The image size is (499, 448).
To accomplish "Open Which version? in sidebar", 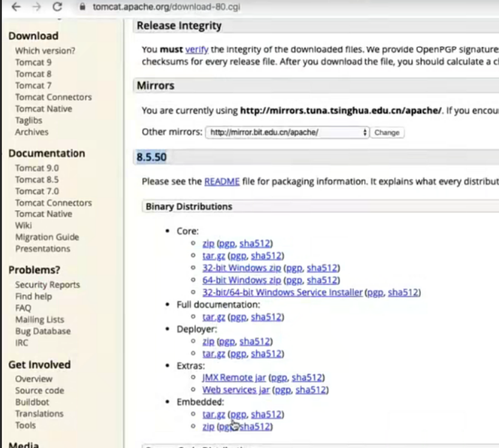I will [x=46, y=51].
